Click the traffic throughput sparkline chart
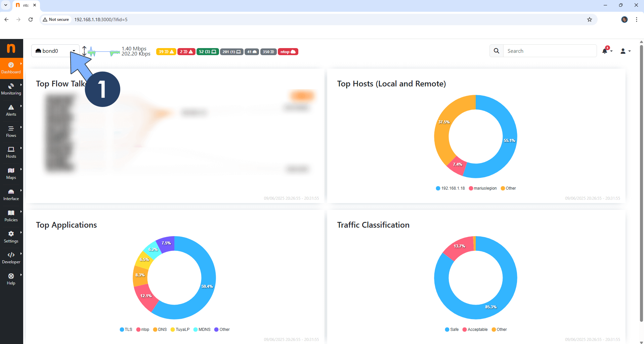Viewport: 644px width, 344px height. (x=104, y=52)
